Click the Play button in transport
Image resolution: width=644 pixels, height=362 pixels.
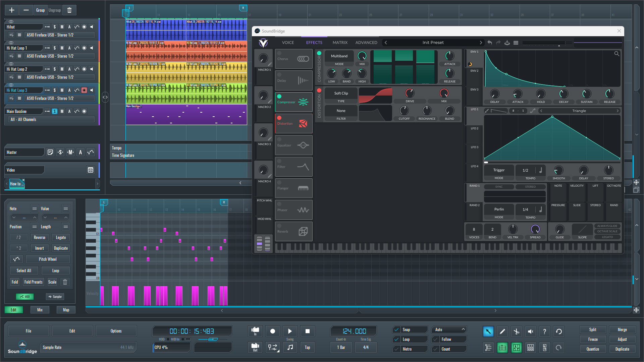290,331
